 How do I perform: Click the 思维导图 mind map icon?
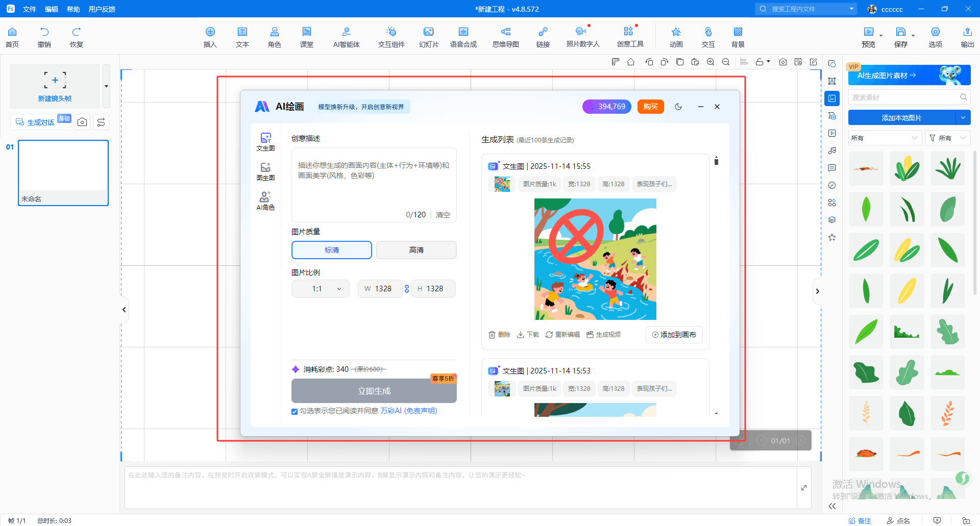point(505,37)
